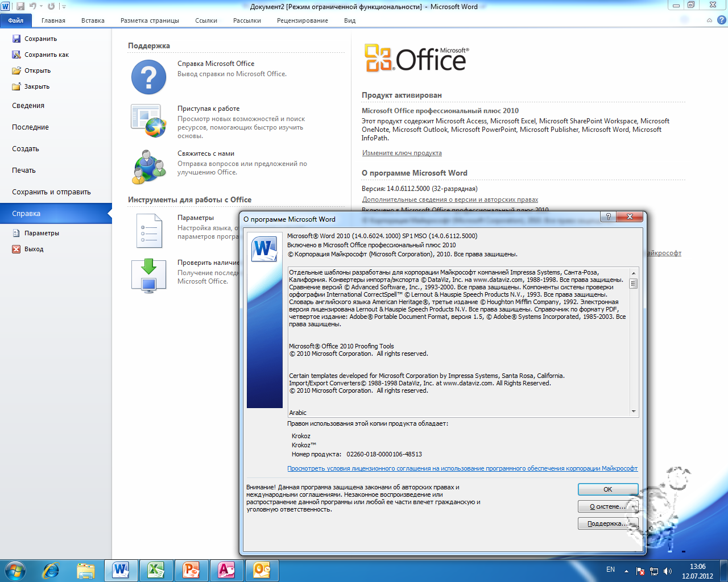Open Internet Explorer from the taskbar
The image size is (728, 582).
[x=51, y=569]
